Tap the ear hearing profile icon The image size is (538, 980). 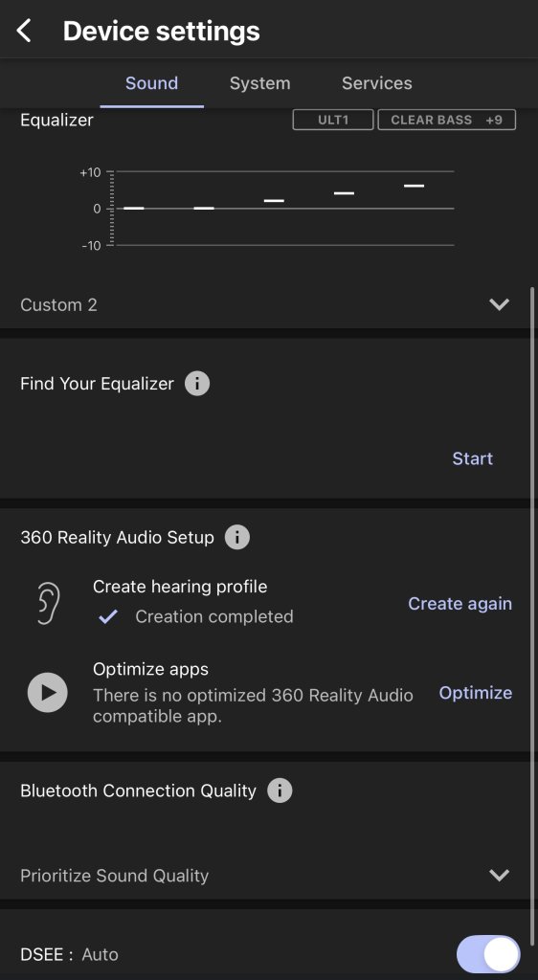(x=48, y=603)
